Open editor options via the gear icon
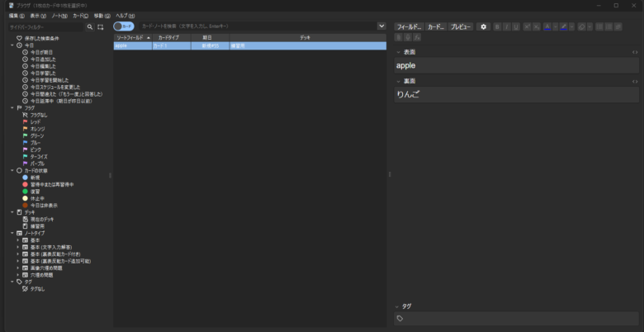 484,26
